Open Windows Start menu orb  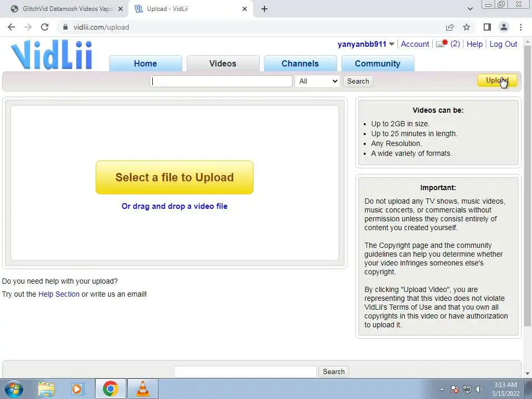point(14,389)
